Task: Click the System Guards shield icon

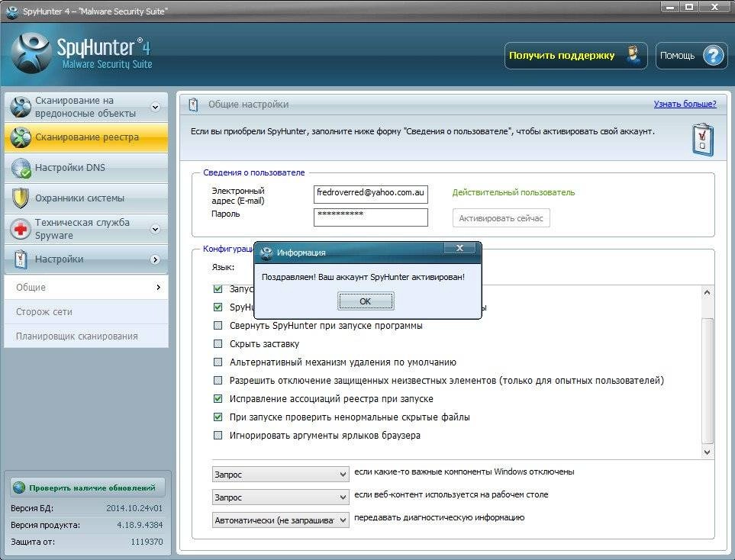Action: pos(20,198)
